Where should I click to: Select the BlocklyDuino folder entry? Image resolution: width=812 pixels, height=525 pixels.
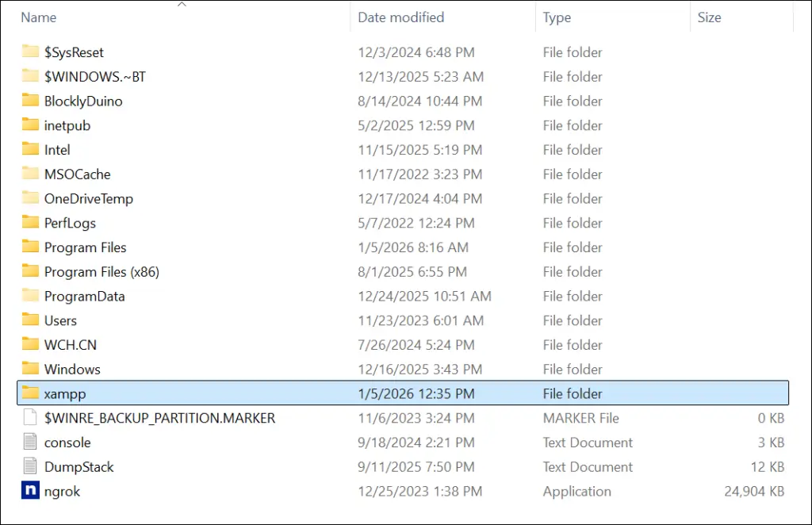83,102
